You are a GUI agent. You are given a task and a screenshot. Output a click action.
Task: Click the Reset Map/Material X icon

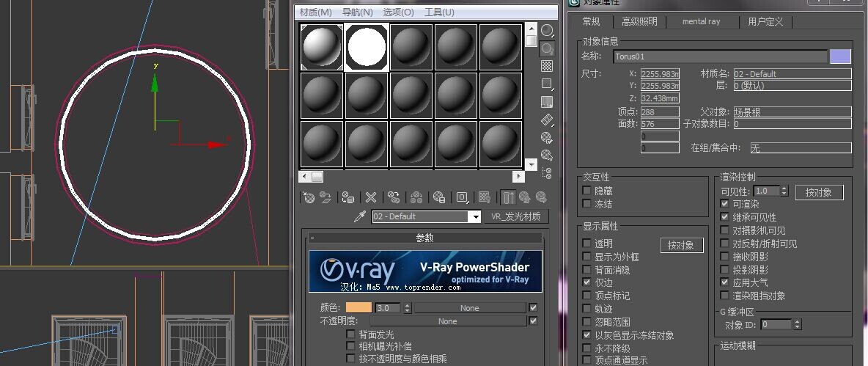point(371,197)
